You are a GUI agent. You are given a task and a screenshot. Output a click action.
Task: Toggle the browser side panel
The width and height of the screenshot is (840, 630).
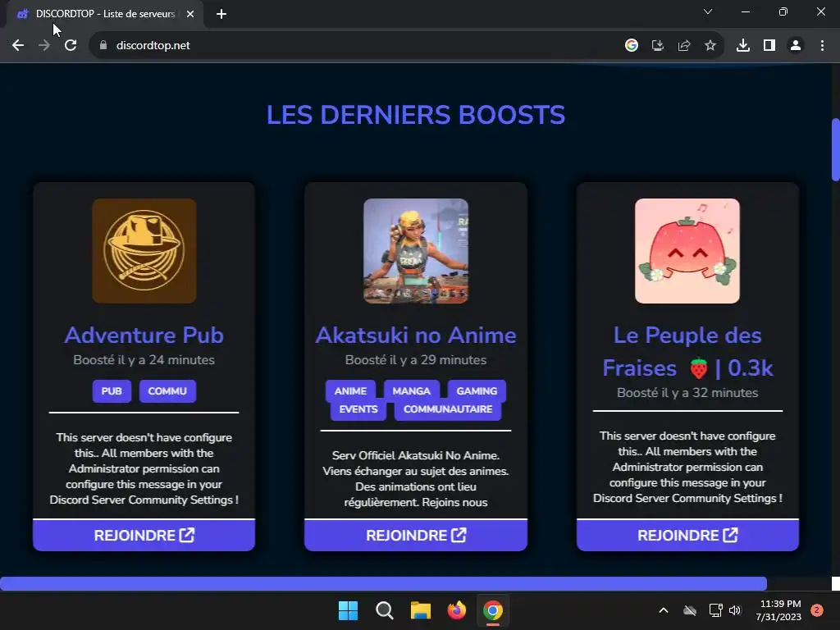tap(769, 46)
